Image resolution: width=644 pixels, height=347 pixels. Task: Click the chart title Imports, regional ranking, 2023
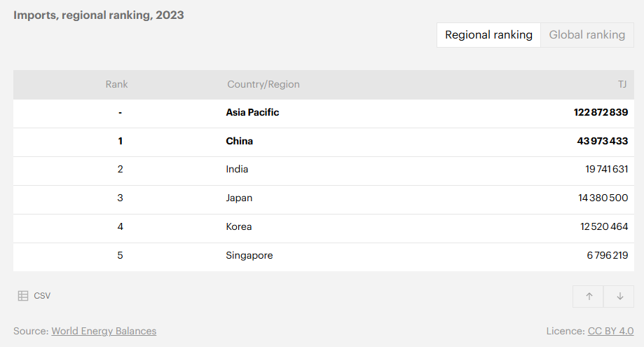click(x=99, y=15)
